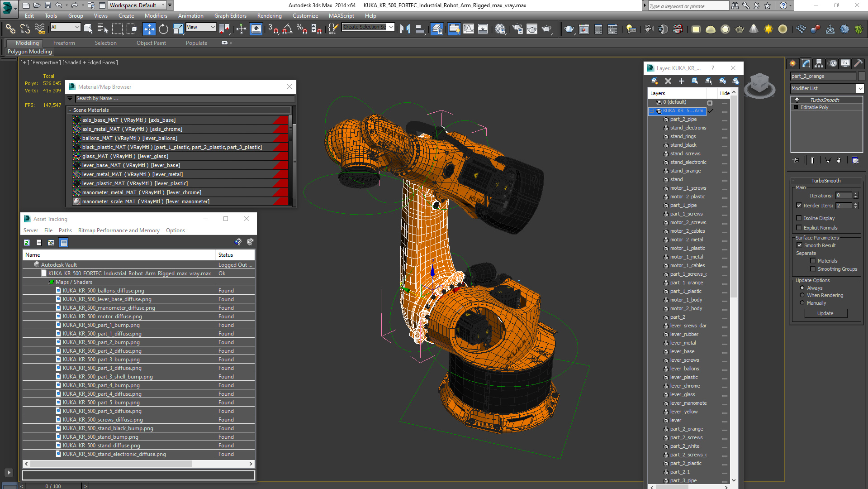Enable the Isoline Display checkbox
The height and width of the screenshot is (489, 868).
coord(799,218)
